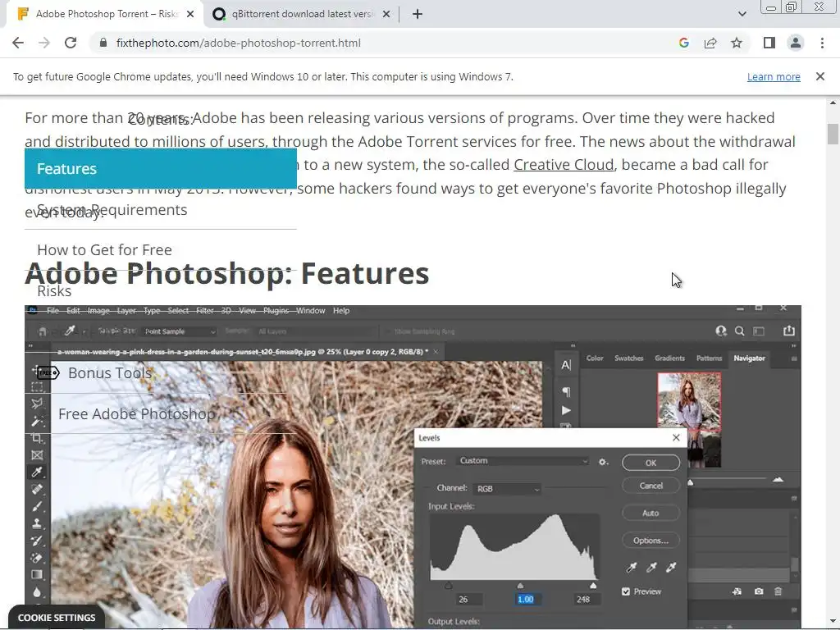Open the Channel dropdown showing RGB
The width and height of the screenshot is (840, 630).
(507, 489)
